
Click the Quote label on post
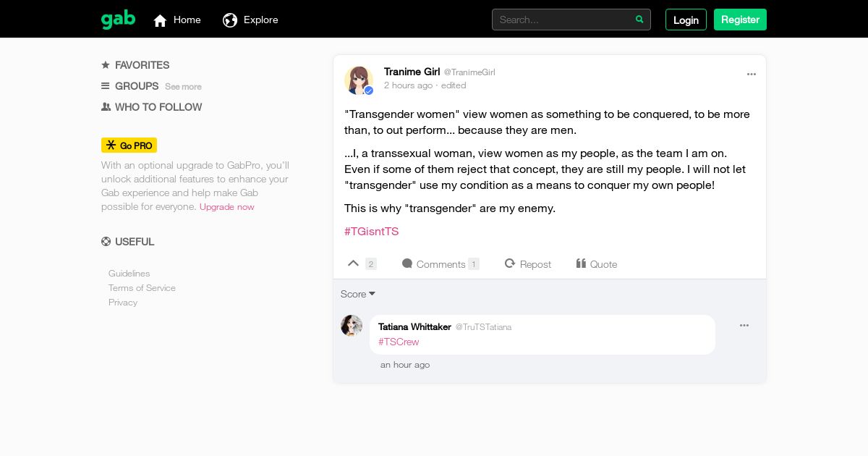[604, 264]
